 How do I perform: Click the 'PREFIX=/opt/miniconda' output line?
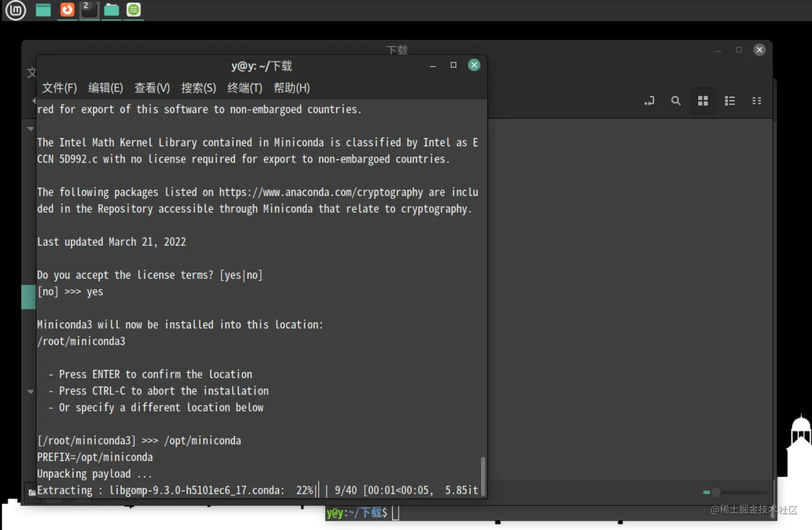[95, 457]
